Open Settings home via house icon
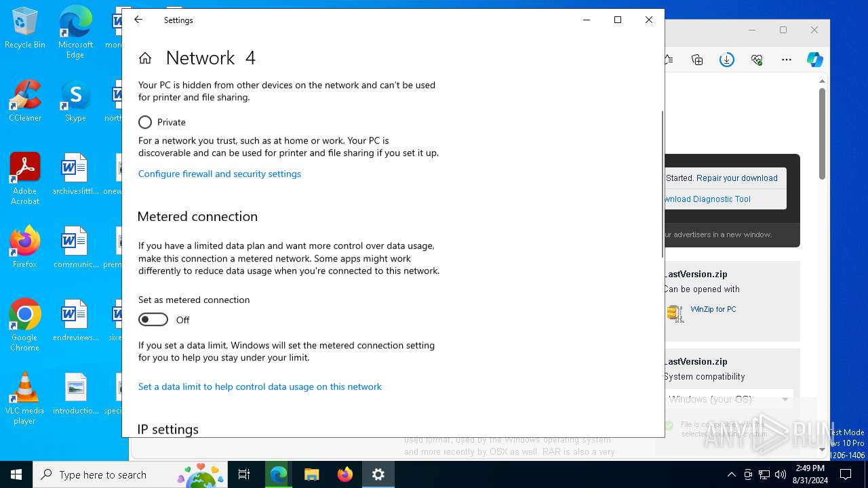Image resolution: width=868 pixels, height=488 pixels. [145, 58]
